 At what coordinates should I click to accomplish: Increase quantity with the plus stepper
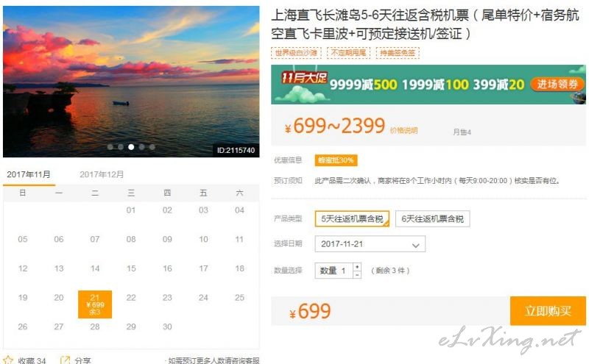pos(357,266)
